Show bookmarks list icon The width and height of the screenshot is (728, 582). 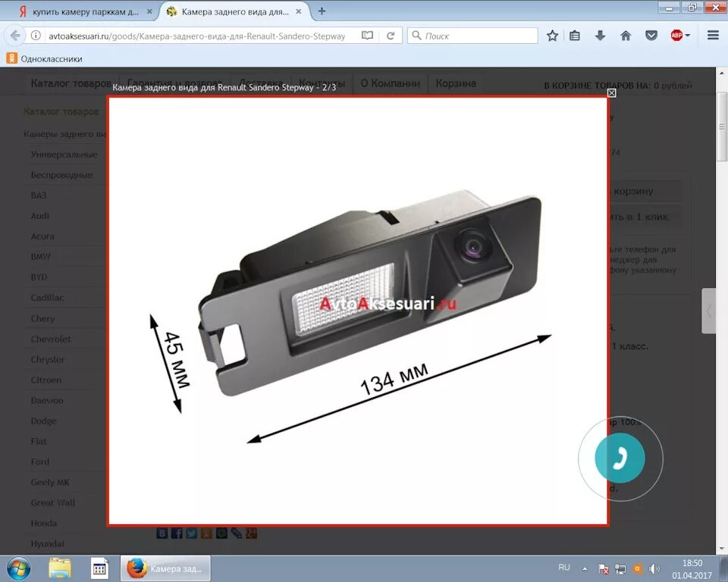pos(575,36)
